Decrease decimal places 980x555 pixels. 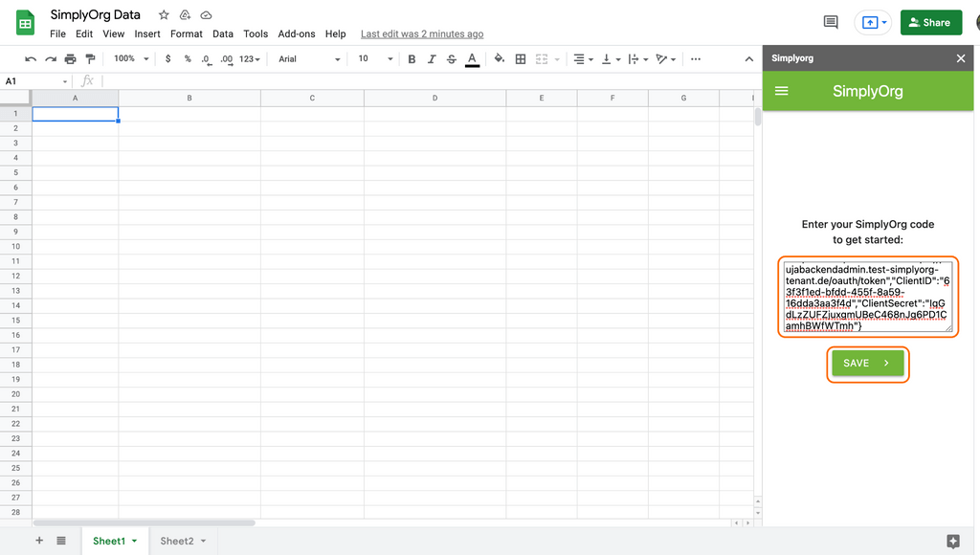pos(206,58)
